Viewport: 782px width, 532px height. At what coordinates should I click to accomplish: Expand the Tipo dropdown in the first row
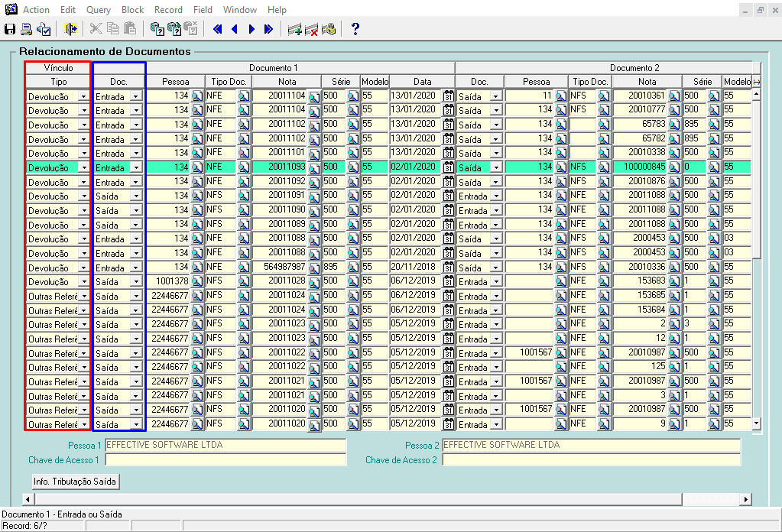(x=83, y=96)
